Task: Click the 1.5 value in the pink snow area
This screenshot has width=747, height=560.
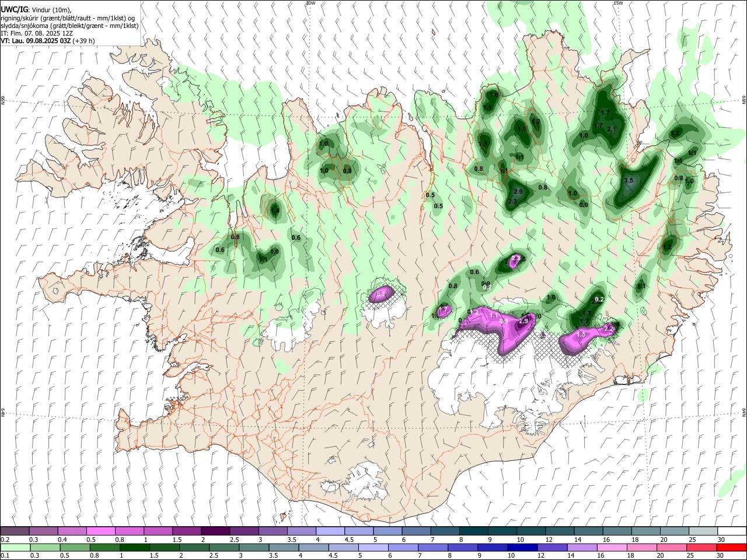Action: 581,335
